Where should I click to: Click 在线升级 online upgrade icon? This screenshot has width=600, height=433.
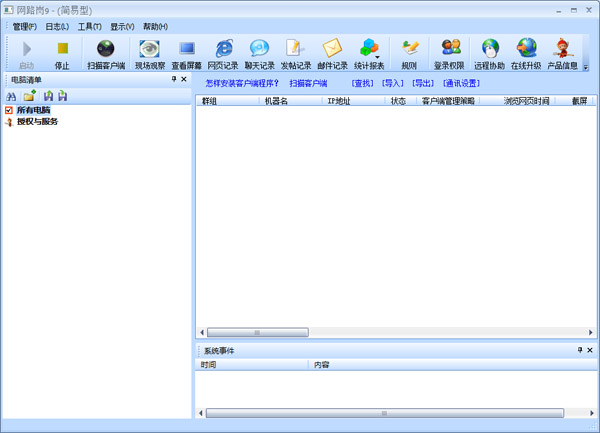(527, 48)
